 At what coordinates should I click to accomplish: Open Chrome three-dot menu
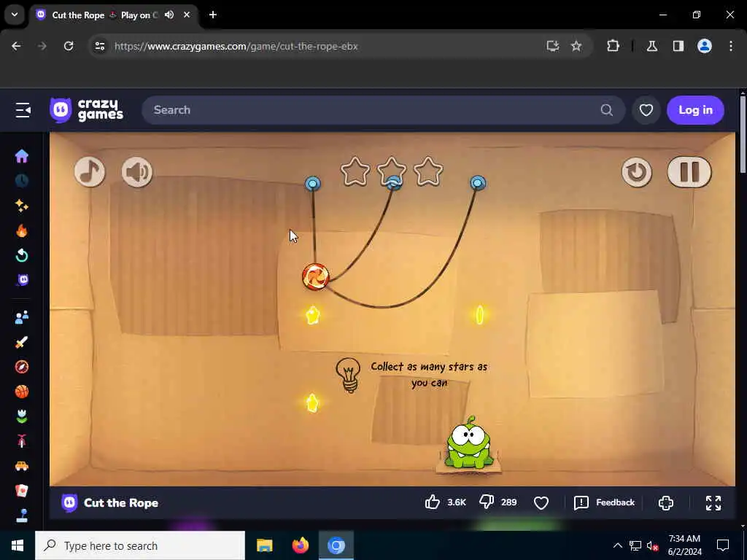click(731, 46)
